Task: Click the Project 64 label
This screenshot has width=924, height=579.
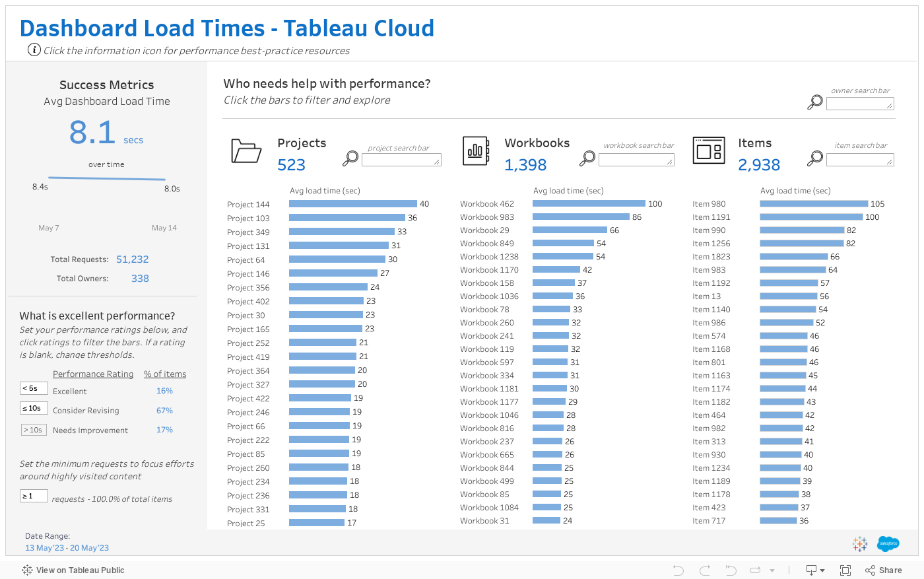Action: tap(246, 259)
